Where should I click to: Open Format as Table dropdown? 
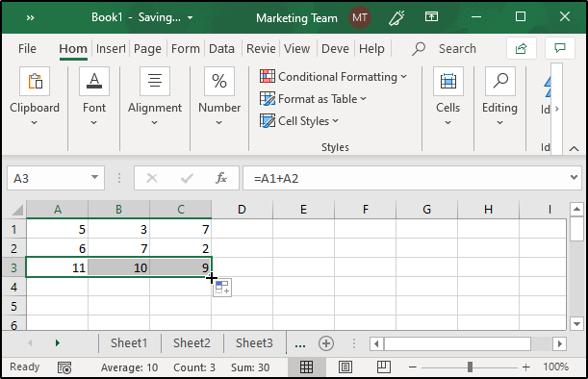click(x=313, y=98)
